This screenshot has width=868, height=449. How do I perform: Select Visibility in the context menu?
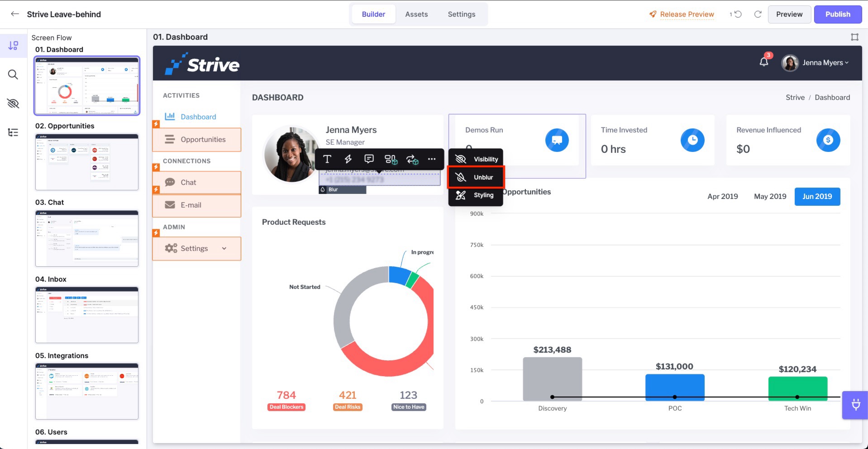pos(476,159)
